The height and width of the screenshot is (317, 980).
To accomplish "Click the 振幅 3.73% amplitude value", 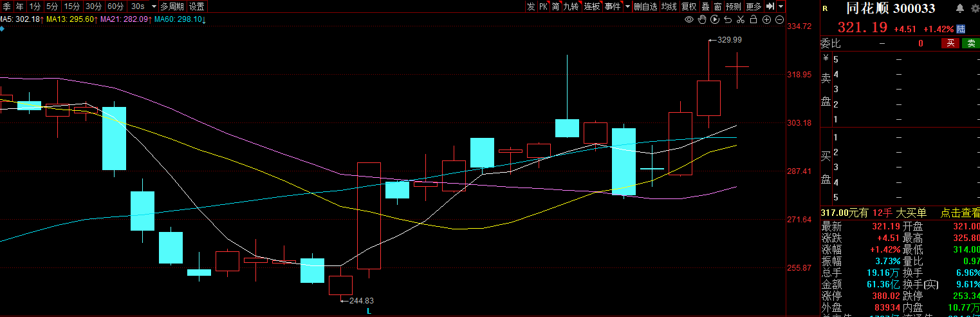I will tap(888, 261).
